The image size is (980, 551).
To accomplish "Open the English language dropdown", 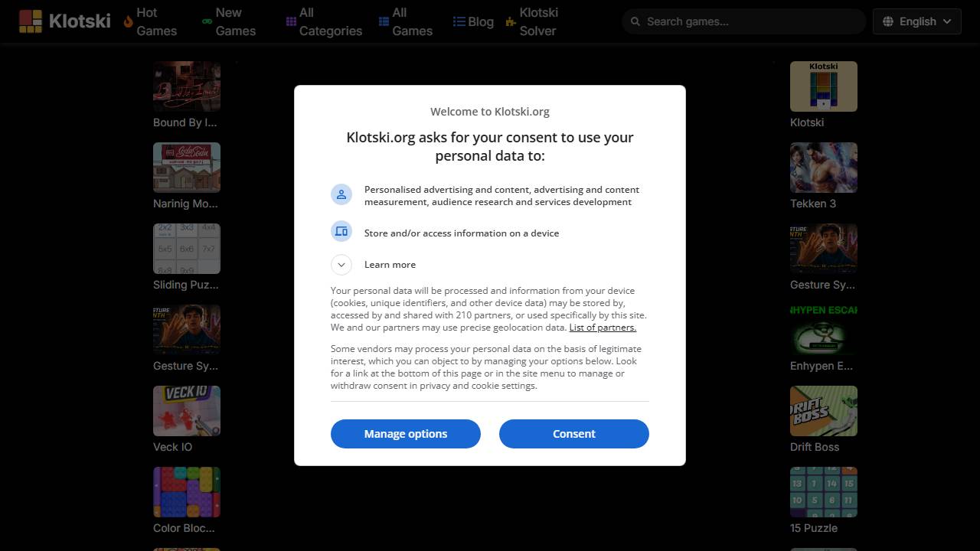I will click(x=917, y=21).
